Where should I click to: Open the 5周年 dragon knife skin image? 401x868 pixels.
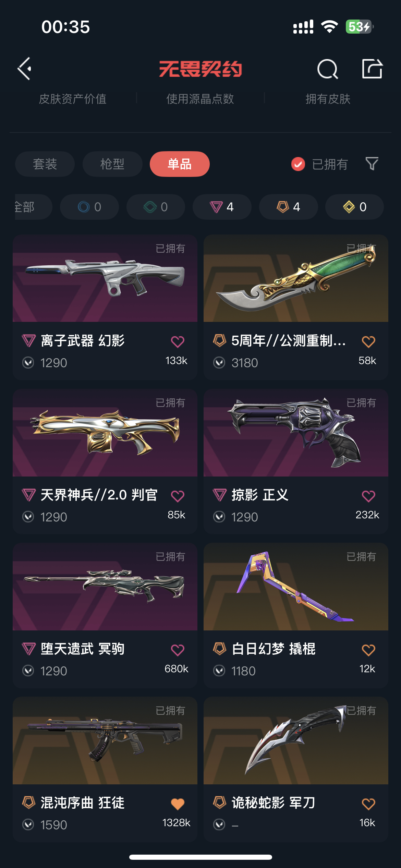pos(296,278)
